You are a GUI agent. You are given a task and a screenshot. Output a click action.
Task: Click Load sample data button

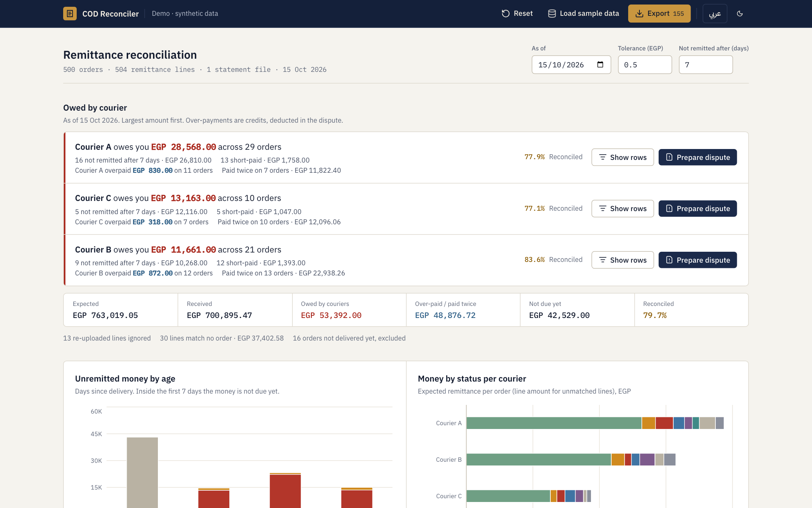[583, 14]
